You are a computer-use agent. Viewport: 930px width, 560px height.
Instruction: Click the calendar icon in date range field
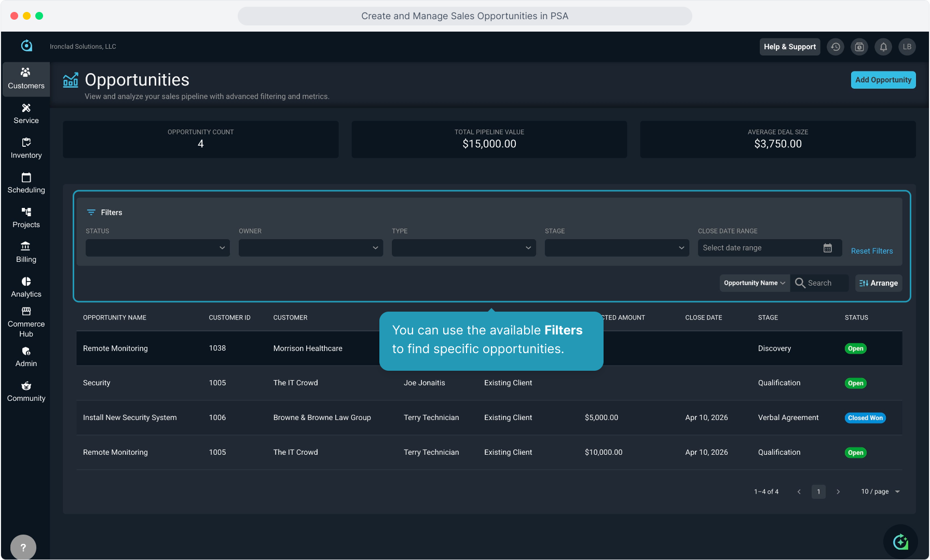(828, 248)
